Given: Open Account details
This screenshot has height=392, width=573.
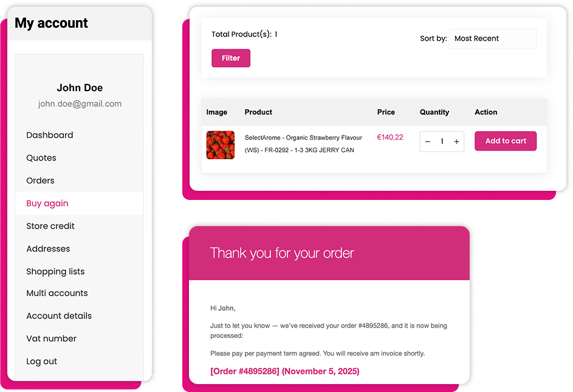Looking at the screenshot, I should [59, 315].
